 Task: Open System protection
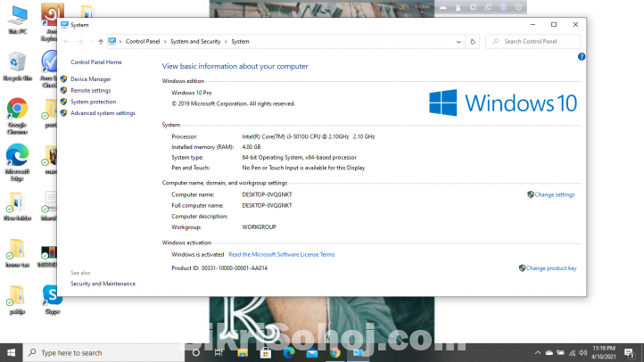(94, 102)
